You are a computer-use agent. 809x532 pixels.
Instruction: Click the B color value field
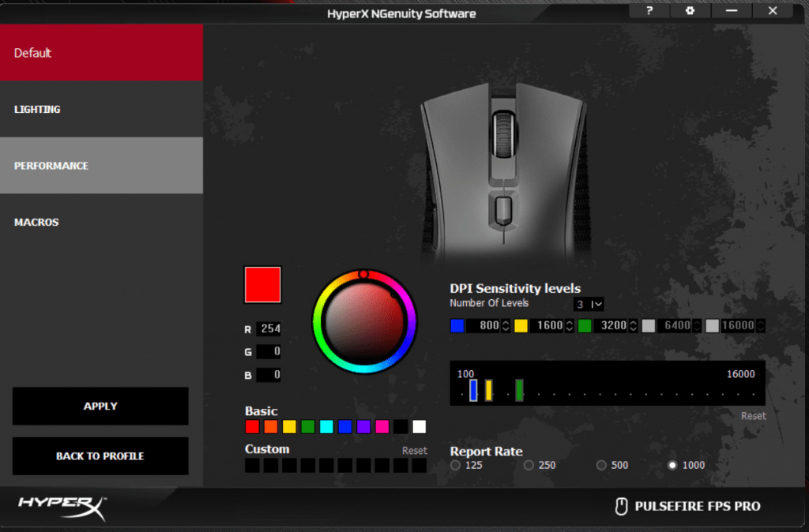[269, 375]
